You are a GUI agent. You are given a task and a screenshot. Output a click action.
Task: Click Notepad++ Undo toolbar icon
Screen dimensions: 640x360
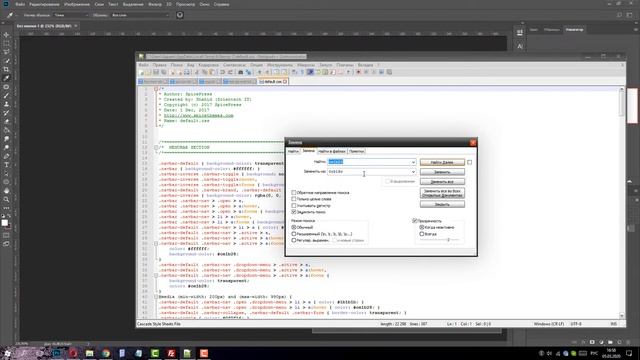click(222, 72)
